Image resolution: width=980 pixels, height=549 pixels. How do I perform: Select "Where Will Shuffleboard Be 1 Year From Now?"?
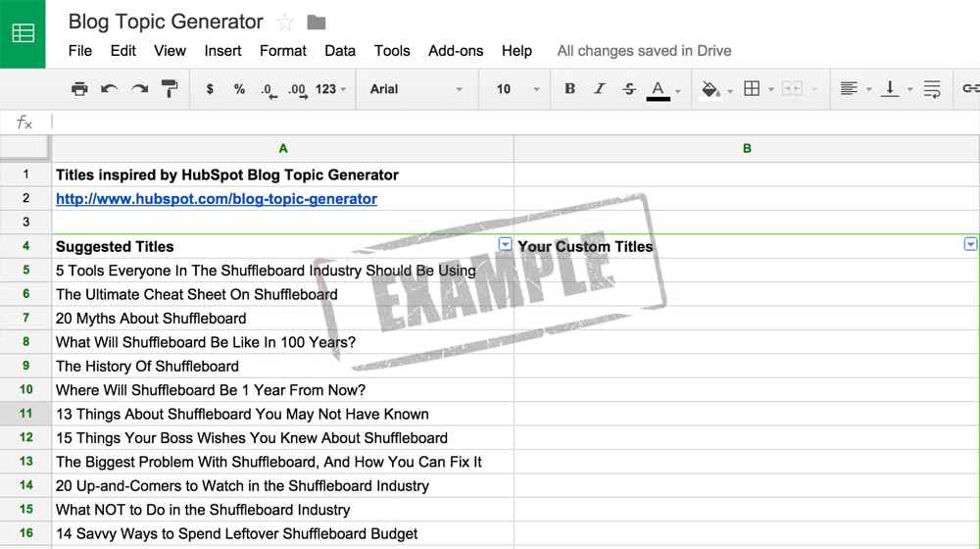(283, 389)
